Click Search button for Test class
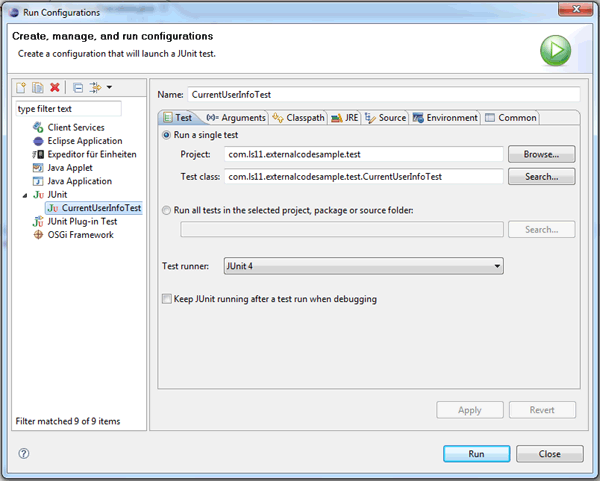The image size is (600, 481). 541,176
